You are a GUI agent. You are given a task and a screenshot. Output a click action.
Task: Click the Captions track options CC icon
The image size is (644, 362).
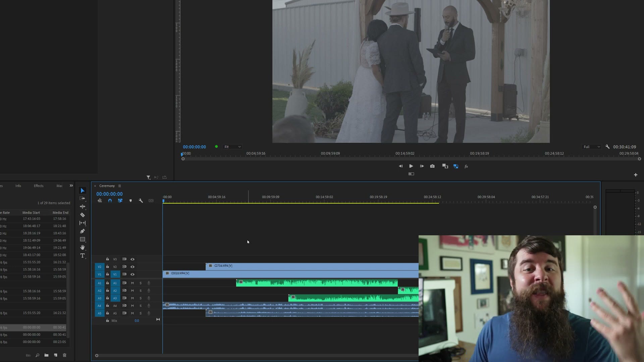pyautogui.click(x=151, y=200)
